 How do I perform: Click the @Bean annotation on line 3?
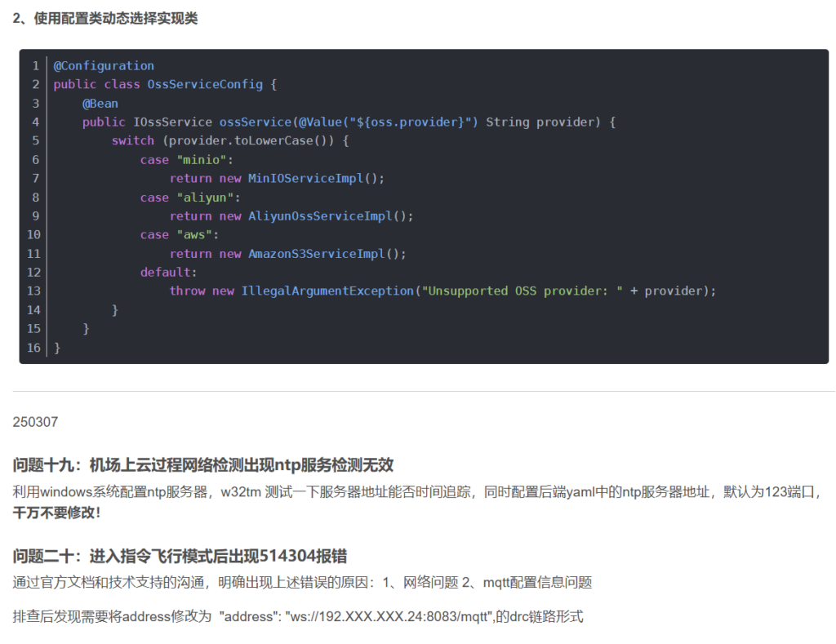(x=100, y=104)
